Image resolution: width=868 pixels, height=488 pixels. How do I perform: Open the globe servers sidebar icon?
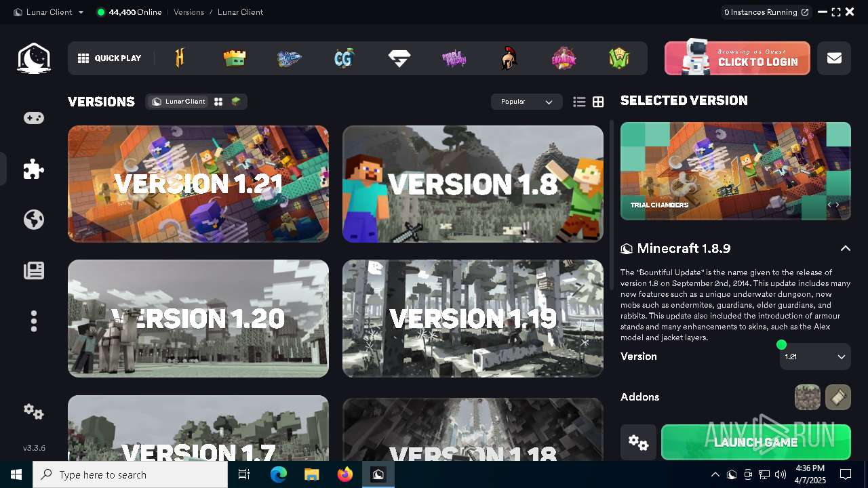point(34,220)
